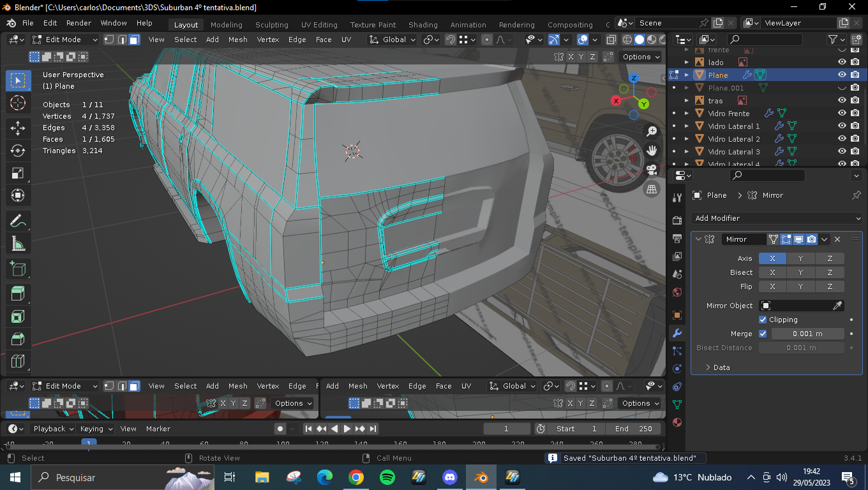Screen dimensions: 868x490
Task: Open the Modifier properties wrench tab
Action: point(677,333)
